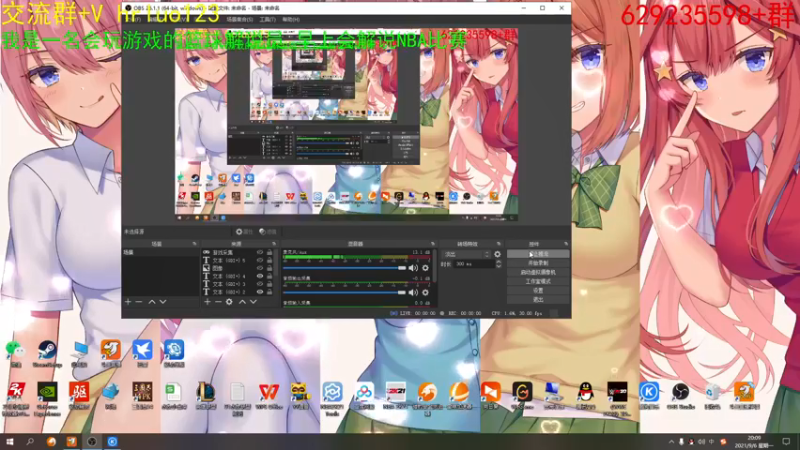This screenshot has width=800, height=450.
Task: Open 场景集合(S) menu in OBS
Action: (x=239, y=19)
